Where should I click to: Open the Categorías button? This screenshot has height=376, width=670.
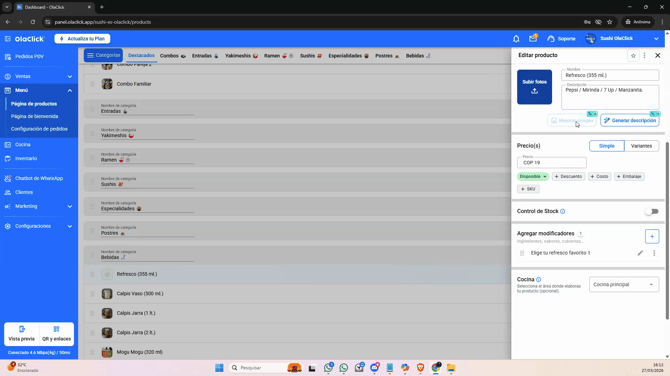(103, 56)
